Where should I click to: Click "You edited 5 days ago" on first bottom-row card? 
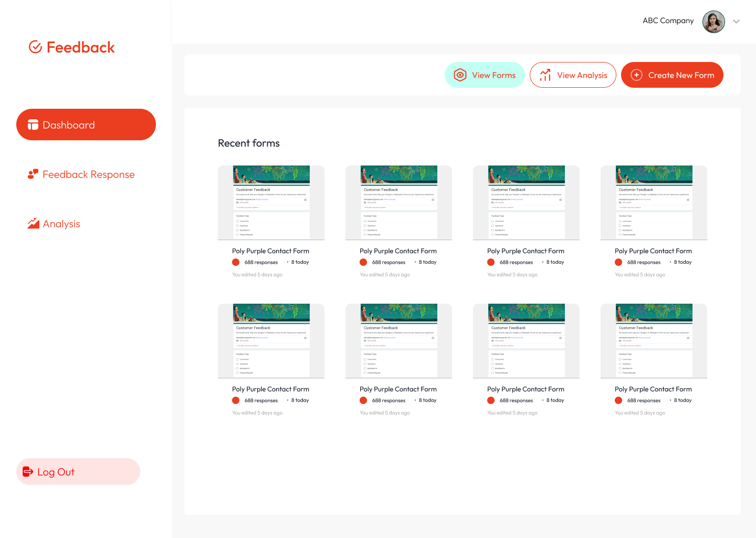tap(257, 413)
